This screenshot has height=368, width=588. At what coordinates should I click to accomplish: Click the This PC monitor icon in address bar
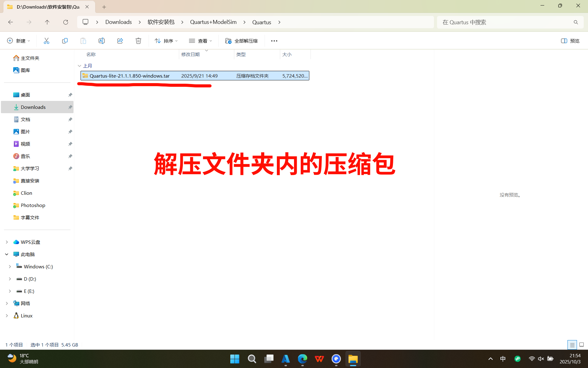(x=85, y=22)
